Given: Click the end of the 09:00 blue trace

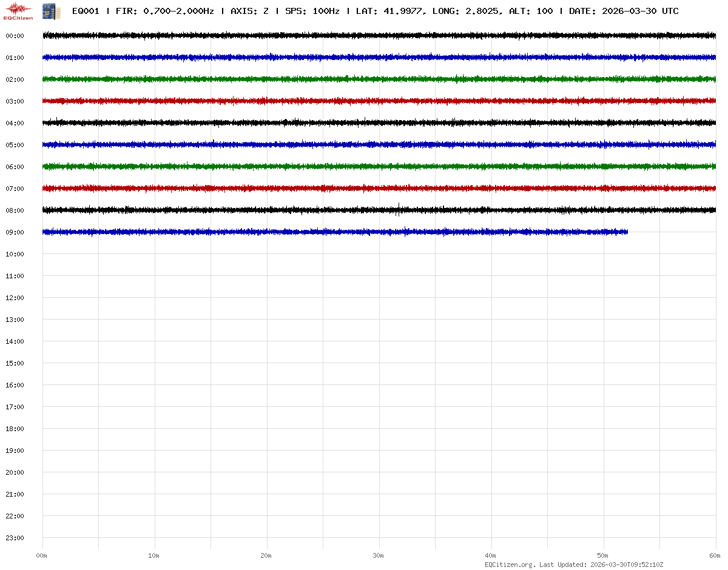Looking at the screenshot, I should (627, 232).
